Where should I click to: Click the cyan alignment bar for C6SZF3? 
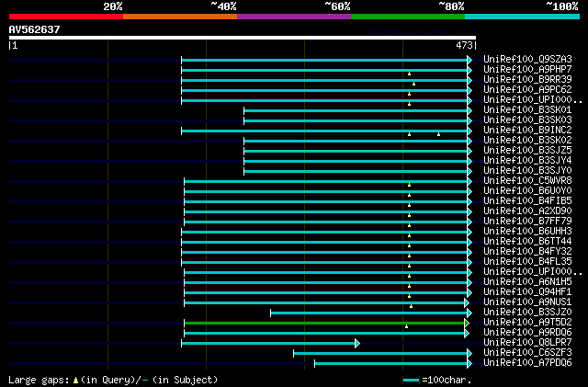(380, 354)
